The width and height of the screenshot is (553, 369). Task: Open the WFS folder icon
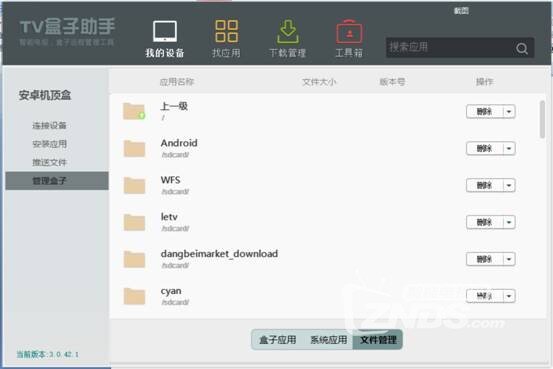134,185
